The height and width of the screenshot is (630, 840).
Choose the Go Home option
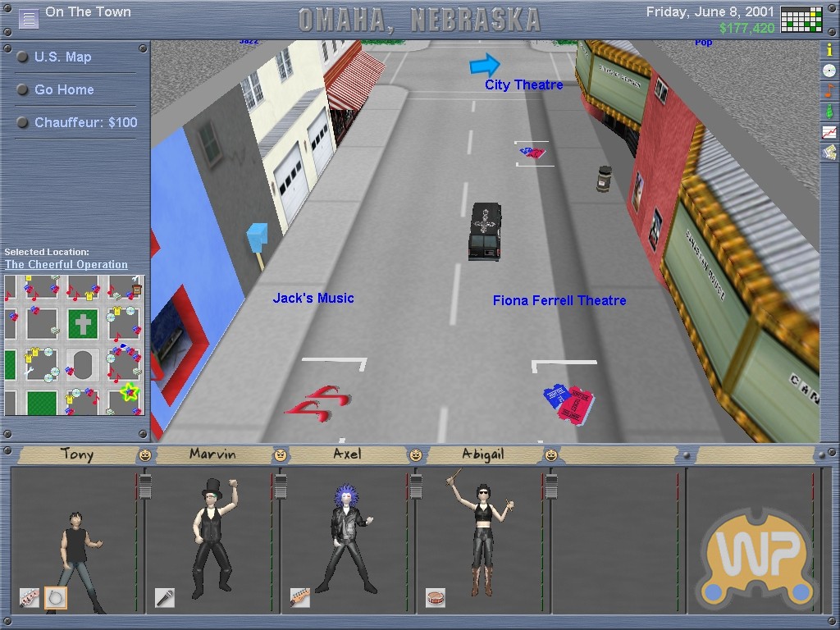point(64,90)
